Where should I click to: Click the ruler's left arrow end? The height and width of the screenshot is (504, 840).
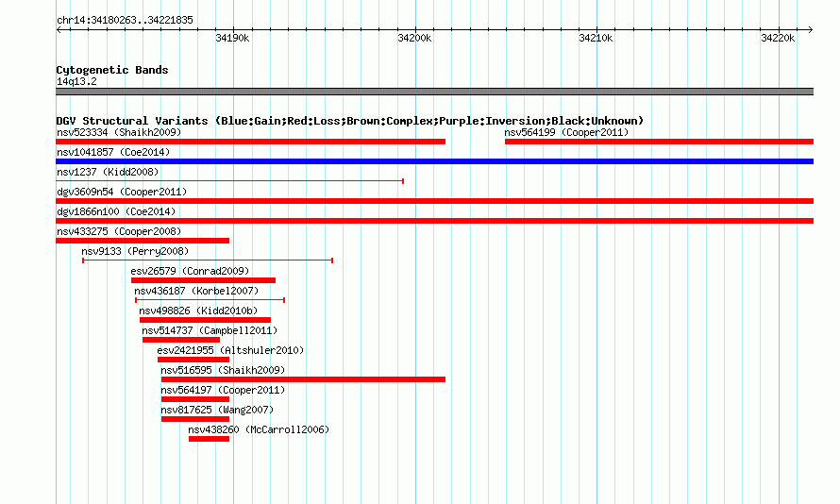pyautogui.click(x=59, y=29)
